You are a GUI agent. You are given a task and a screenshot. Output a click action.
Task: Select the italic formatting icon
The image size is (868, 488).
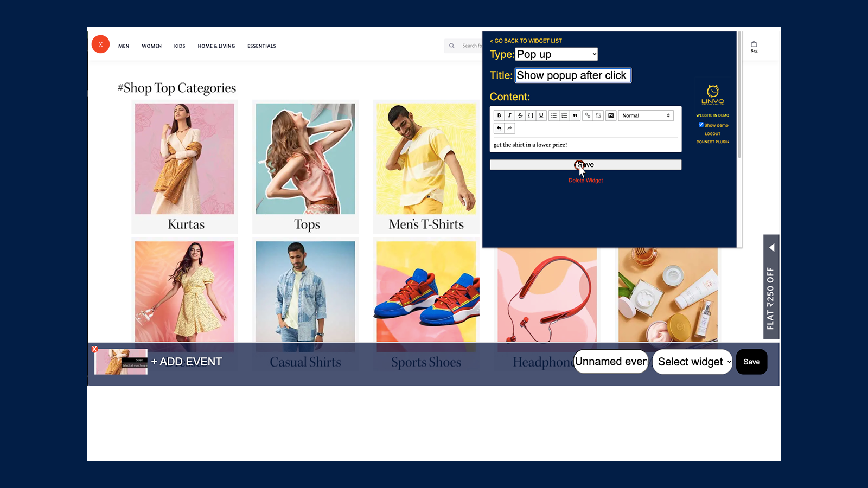tap(509, 115)
